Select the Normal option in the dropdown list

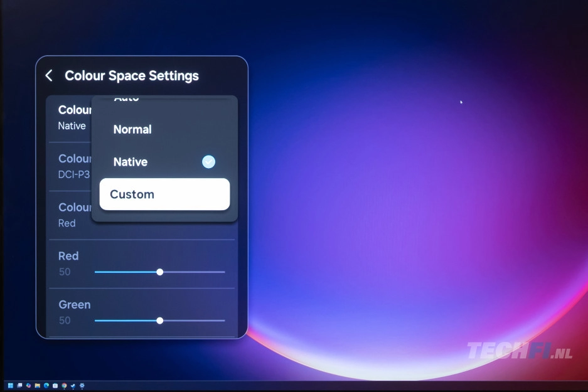[164, 129]
